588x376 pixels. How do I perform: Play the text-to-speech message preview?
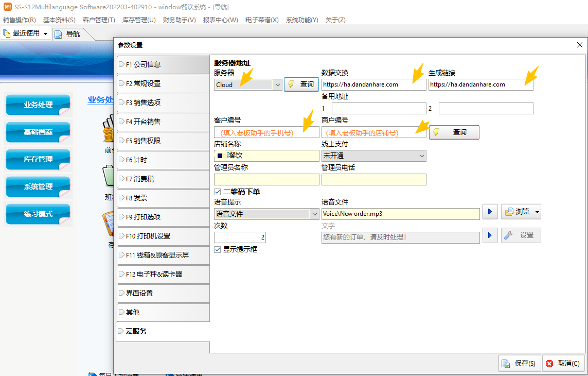pos(490,235)
